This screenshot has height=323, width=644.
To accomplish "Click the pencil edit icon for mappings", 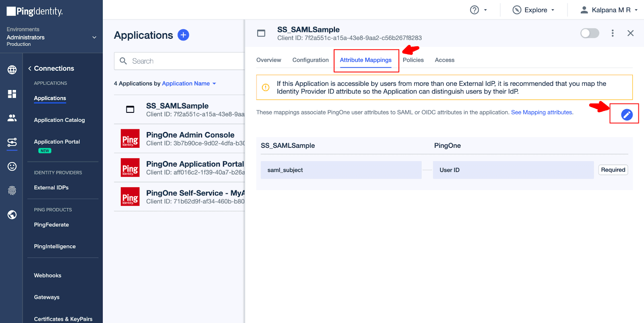I will (x=626, y=115).
